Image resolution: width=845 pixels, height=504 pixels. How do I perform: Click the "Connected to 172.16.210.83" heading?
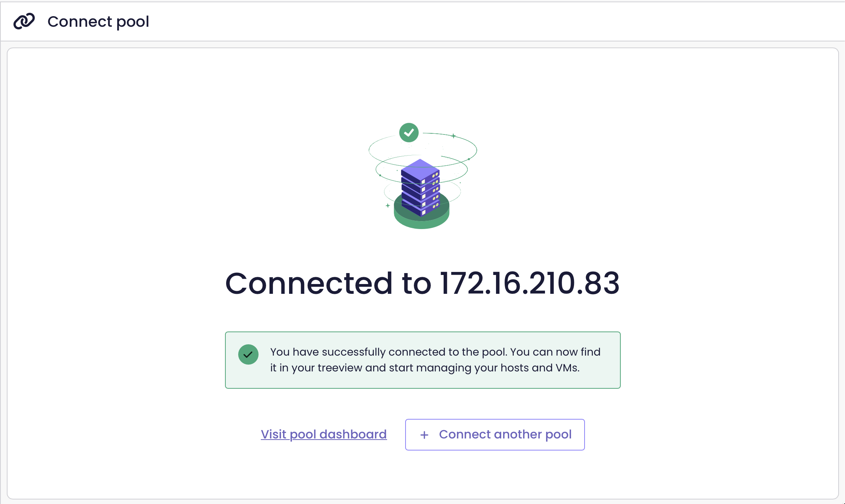point(422,283)
